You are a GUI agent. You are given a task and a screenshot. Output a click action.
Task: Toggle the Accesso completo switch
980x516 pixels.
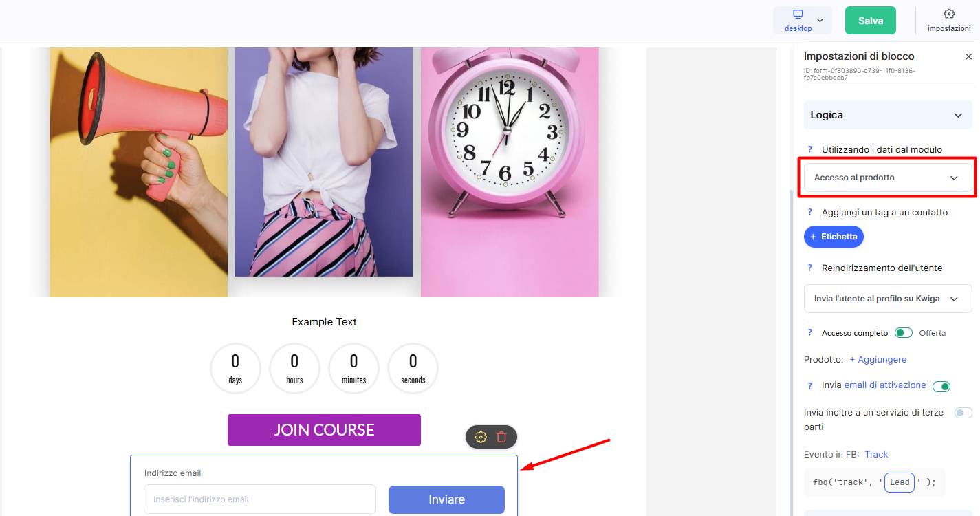click(x=904, y=333)
